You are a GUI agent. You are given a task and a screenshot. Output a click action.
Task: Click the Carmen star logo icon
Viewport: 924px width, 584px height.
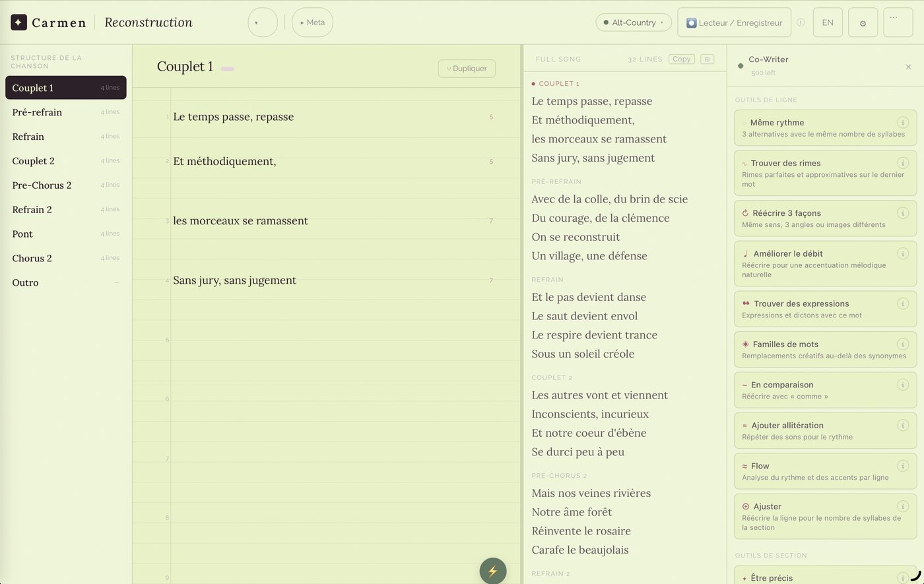[x=19, y=22]
